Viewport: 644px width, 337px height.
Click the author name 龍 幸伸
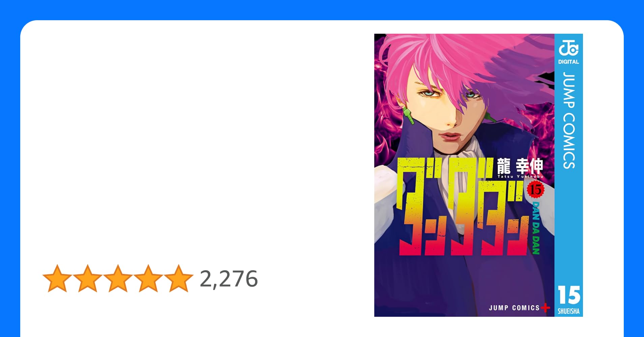click(x=520, y=166)
